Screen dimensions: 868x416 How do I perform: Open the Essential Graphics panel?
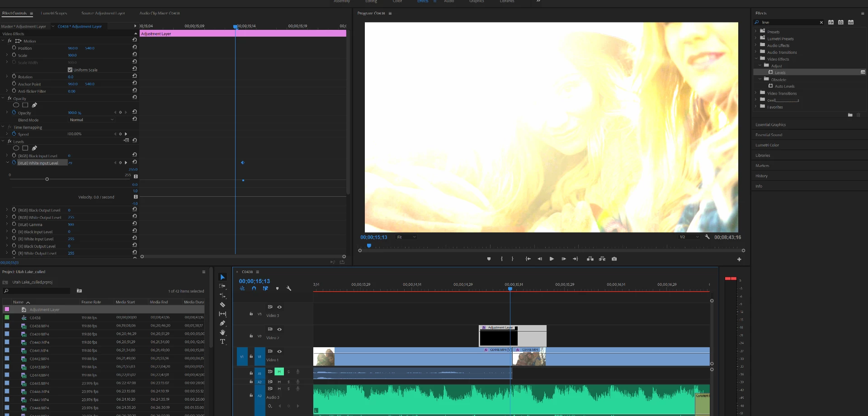770,125
